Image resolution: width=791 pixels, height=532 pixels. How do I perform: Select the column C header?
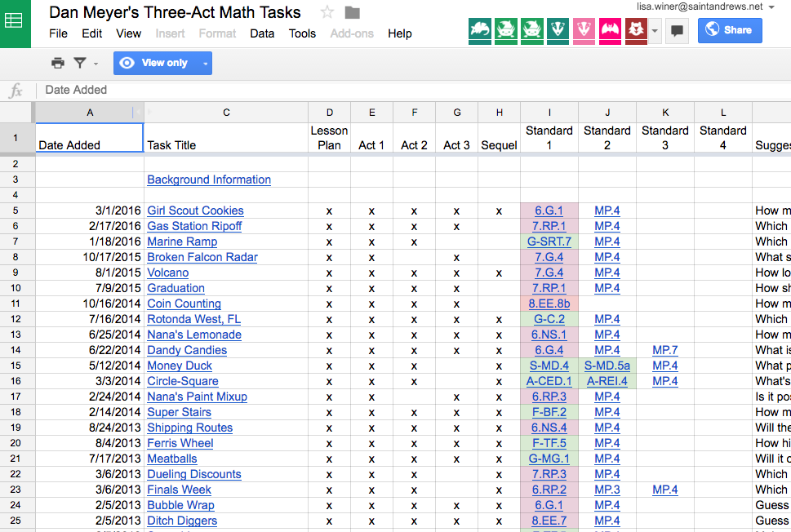point(226,113)
